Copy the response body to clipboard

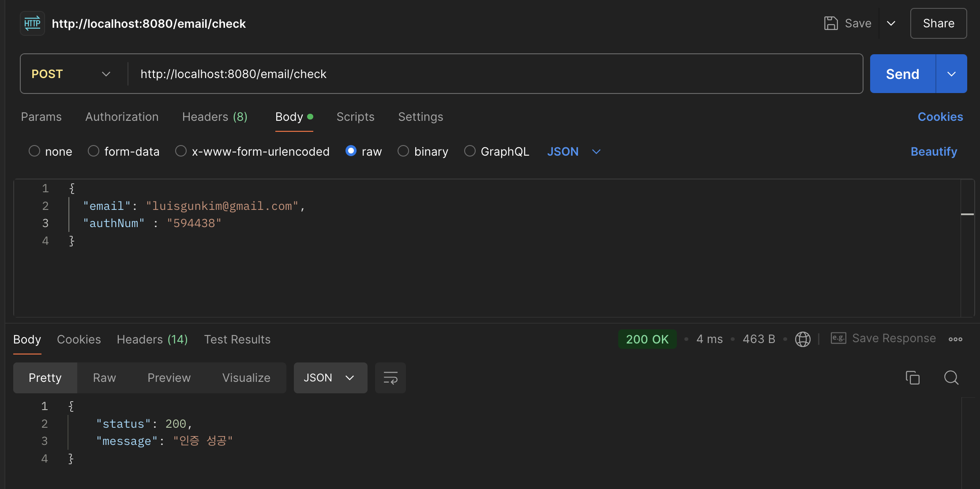(x=912, y=378)
